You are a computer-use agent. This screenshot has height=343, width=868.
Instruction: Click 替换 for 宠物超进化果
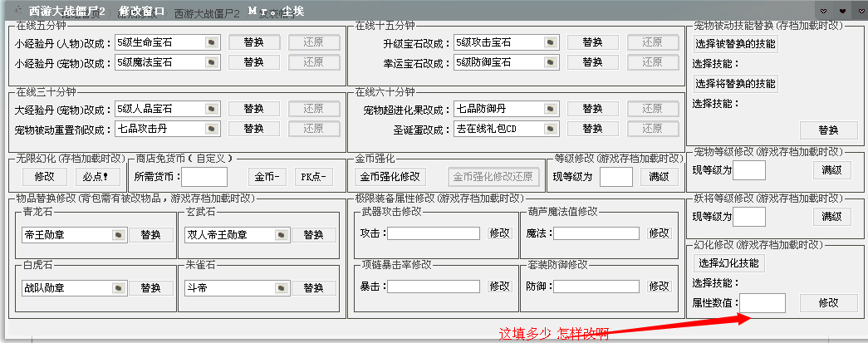coord(593,109)
